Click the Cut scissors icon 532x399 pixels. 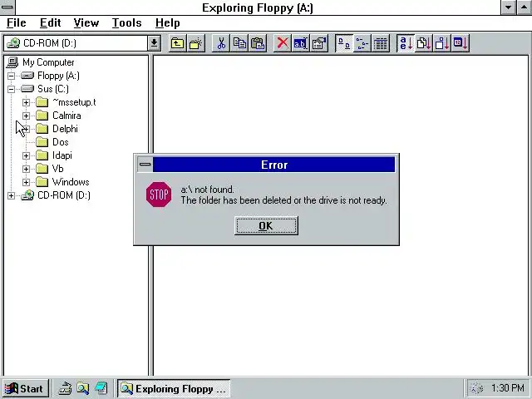click(x=221, y=43)
